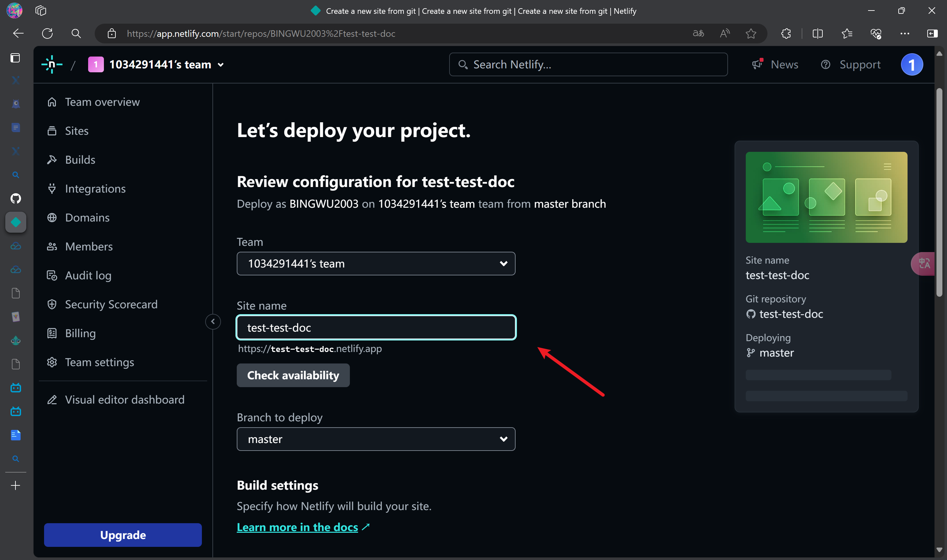Toggle the vertical tabs panel icon
947x560 pixels.
click(15, 58)
